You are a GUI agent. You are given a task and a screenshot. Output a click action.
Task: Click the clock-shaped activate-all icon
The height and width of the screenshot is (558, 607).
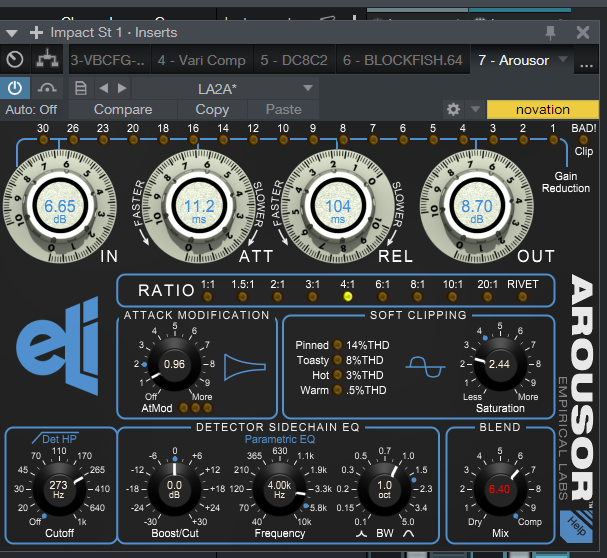coord(15,60)
